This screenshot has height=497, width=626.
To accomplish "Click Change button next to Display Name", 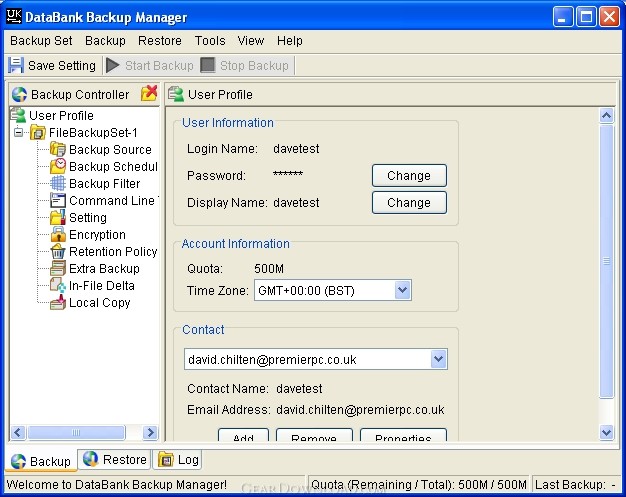I will (409, 202).
